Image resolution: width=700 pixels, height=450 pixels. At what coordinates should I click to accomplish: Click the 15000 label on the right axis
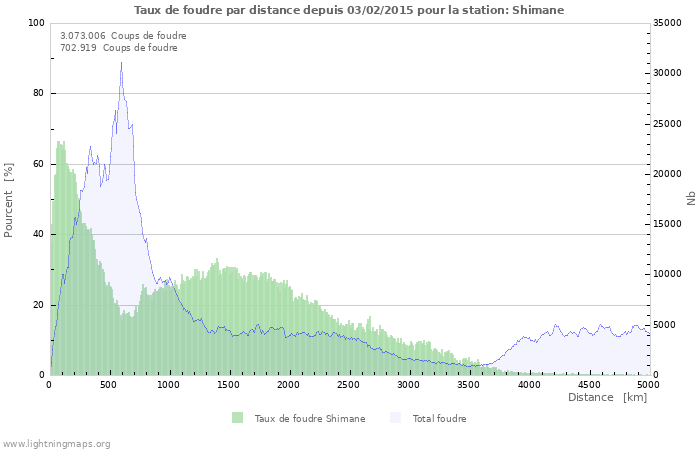666,224
